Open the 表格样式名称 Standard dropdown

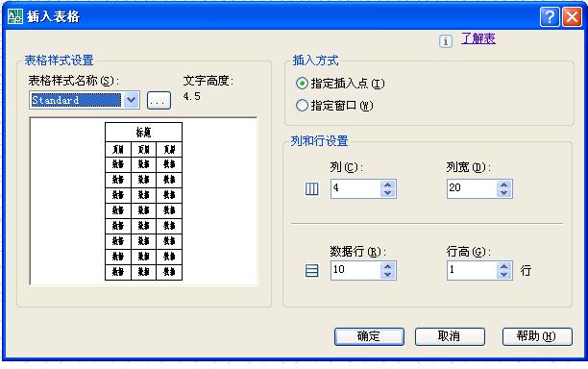[x=132, y=100]
